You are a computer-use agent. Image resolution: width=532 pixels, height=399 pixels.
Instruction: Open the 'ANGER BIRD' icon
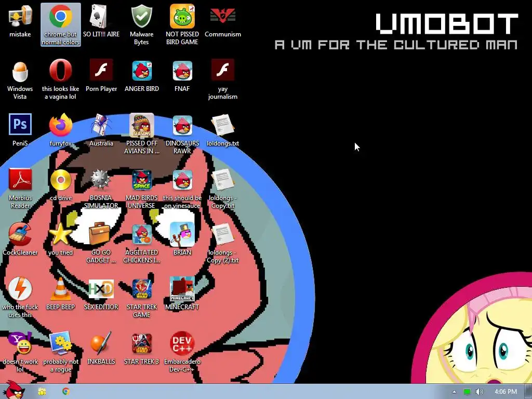click(141, 76)
